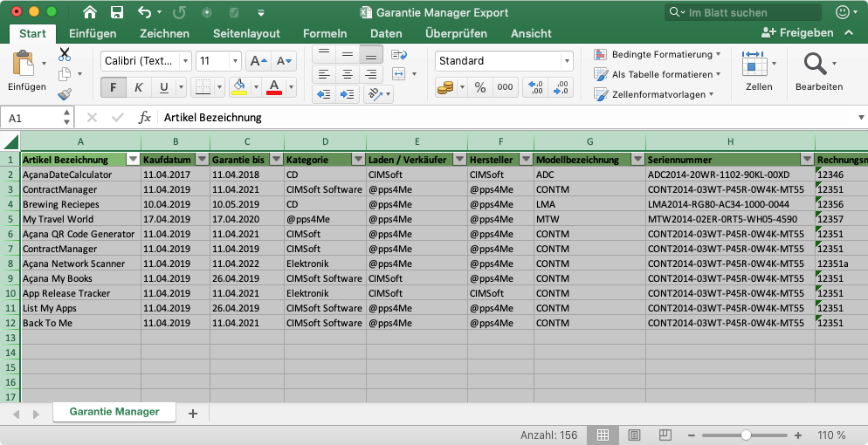
Task: Click the Redo arrow icon
Action: click(179, 12)
